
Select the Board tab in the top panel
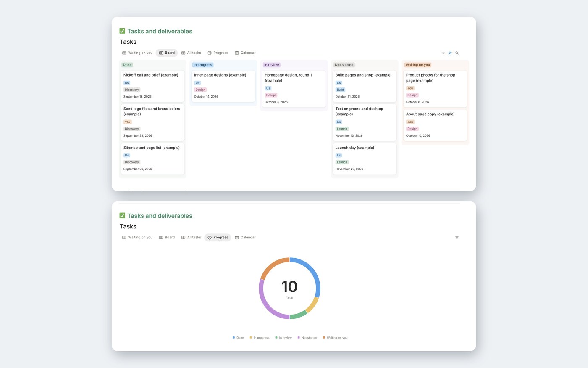coord(167,53)
